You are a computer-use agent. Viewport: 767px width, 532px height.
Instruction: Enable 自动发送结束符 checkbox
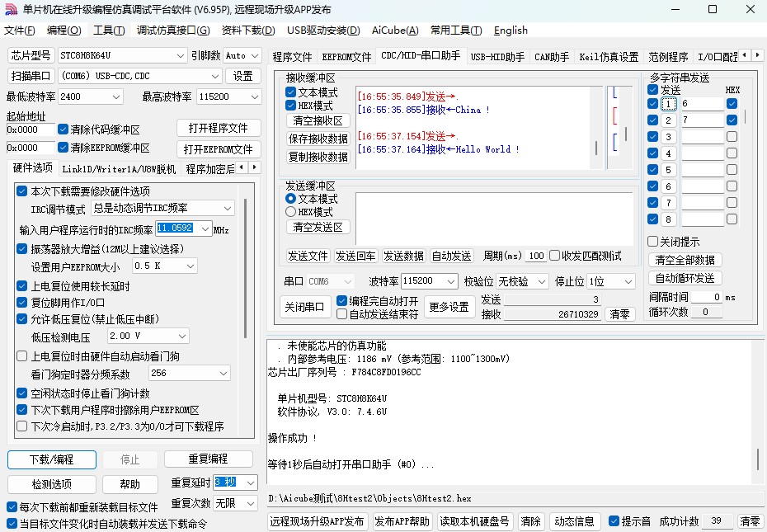coord(342,313)
